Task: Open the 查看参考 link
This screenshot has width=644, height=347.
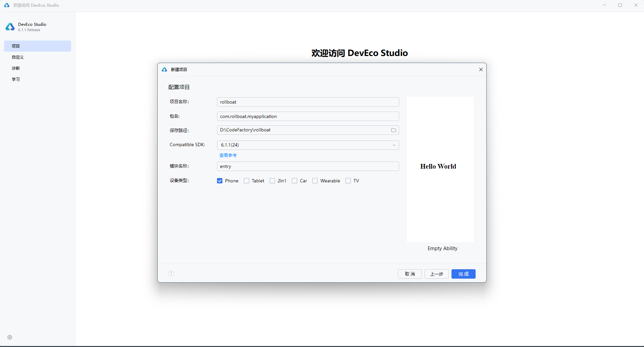Action: pyautogui.click(x=228, y=155)
